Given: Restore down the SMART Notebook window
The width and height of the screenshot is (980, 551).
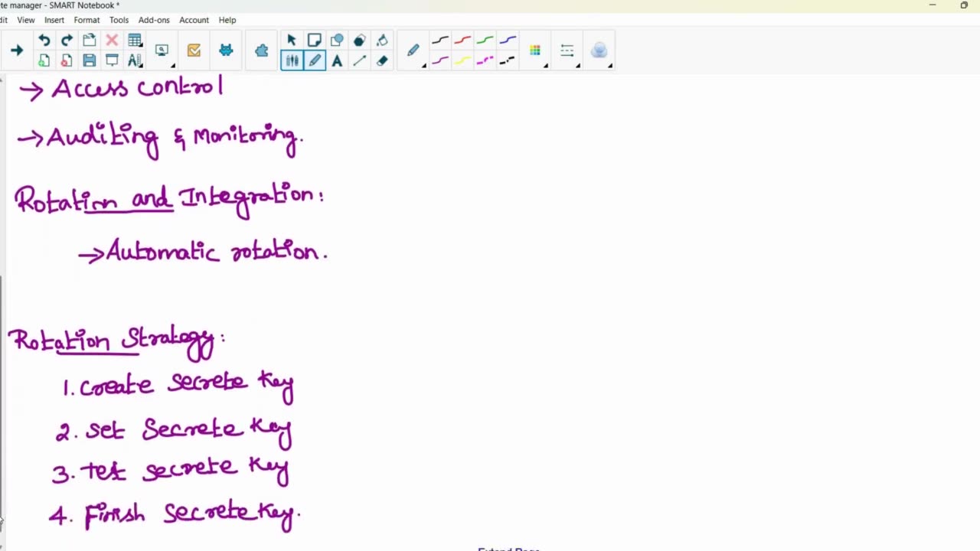Looking at the screenshot, I should pyautogui.click(x=964, y=5).
